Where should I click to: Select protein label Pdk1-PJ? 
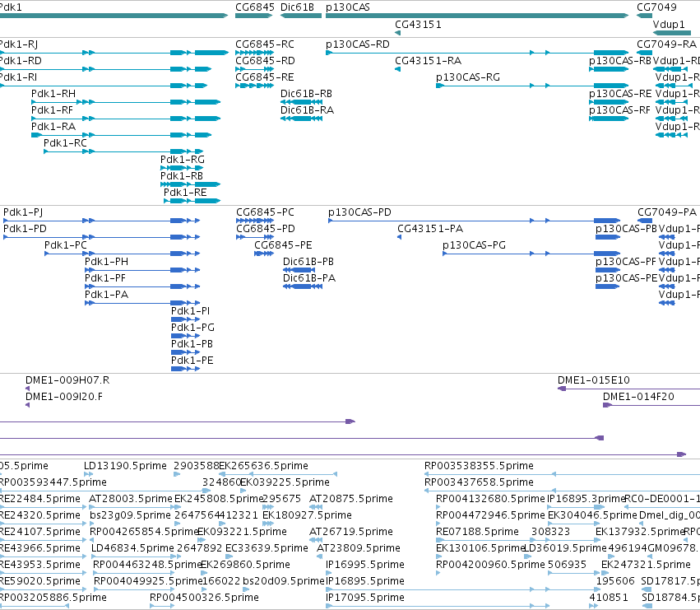click(x=23, y=212)
